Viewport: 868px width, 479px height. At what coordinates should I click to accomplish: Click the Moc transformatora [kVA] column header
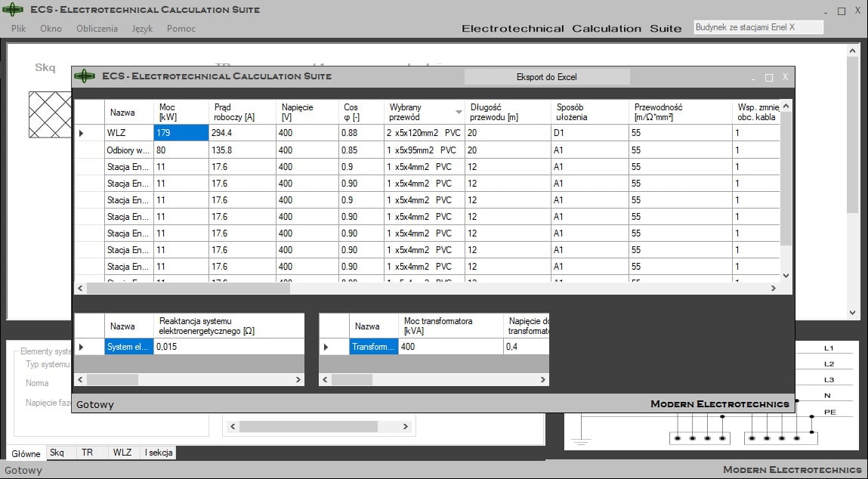tap(450, 326)
